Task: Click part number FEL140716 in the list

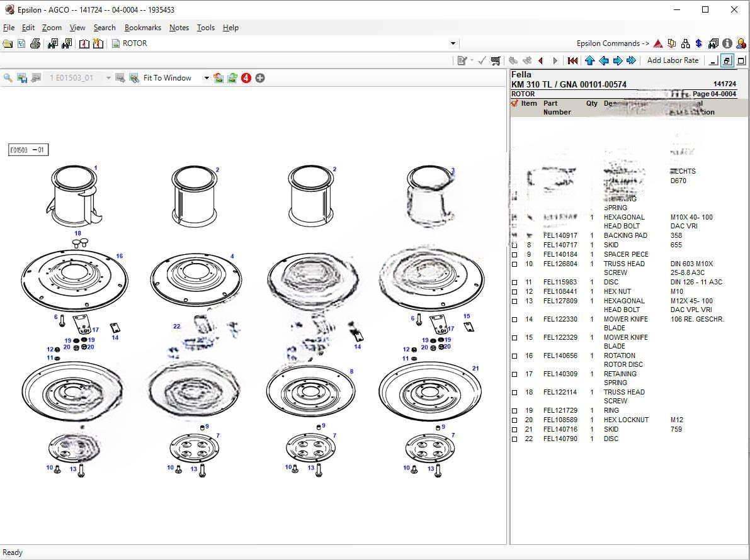Action: [x=560, y=429]
